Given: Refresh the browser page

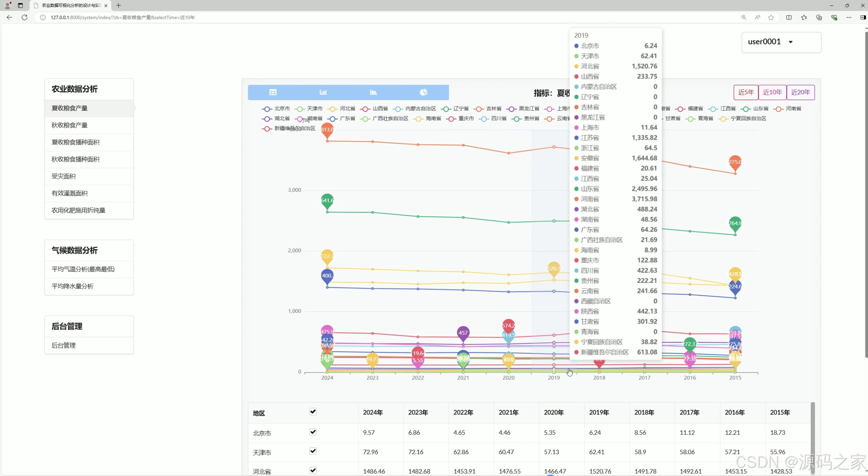Looking at the screenshot, I should coord(24,17).
